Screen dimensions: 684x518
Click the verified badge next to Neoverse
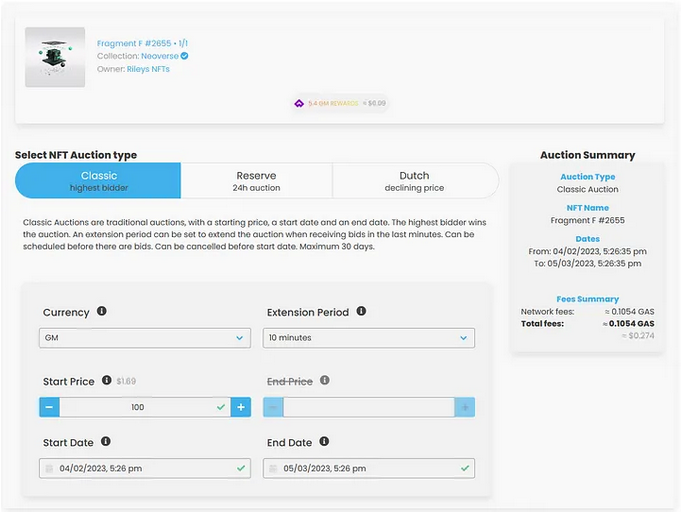tap(185, 56)
